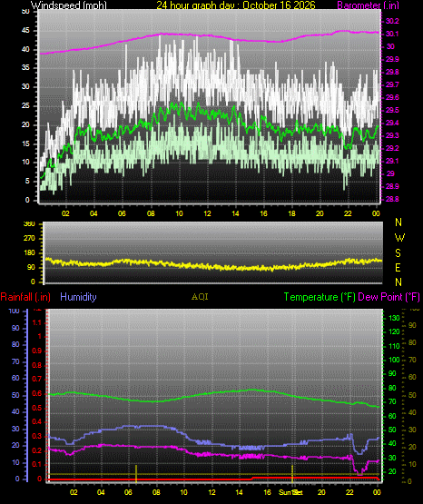
Task: Select the Humidity legend label
Action: pyautogui.click(x=78, y=297)
